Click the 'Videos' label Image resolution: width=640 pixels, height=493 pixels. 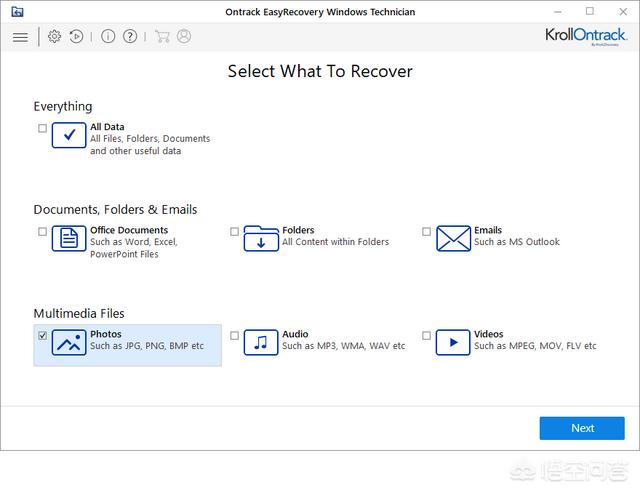pyautogui.click(x=489, y=334)
